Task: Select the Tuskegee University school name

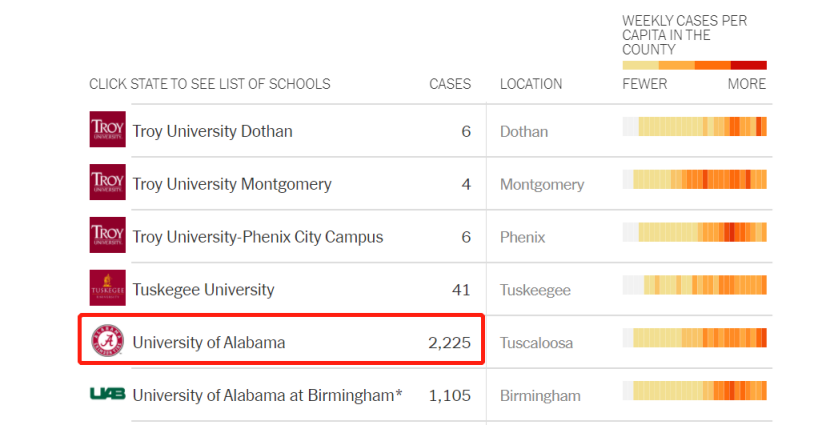Action: coord(203,290)
